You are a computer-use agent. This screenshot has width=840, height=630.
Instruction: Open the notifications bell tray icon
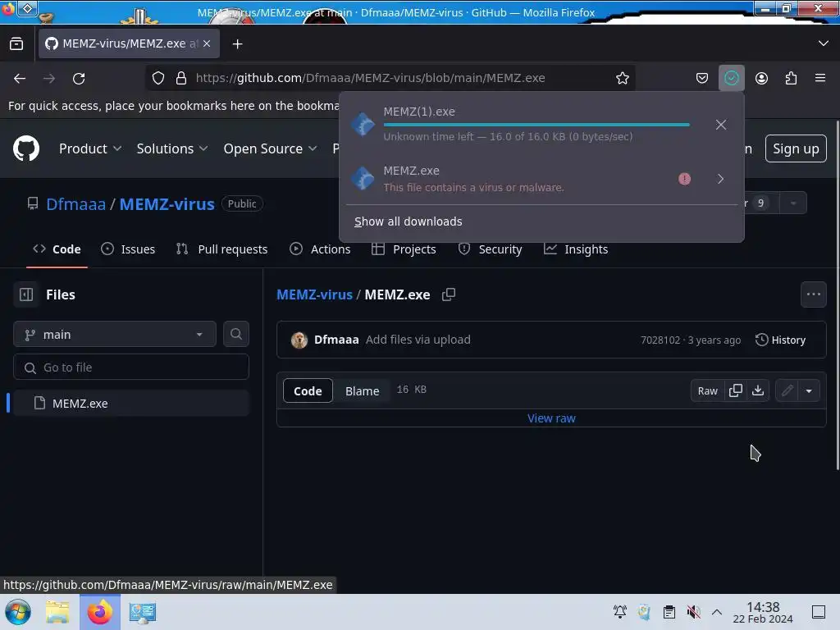[x=620, y=612]
